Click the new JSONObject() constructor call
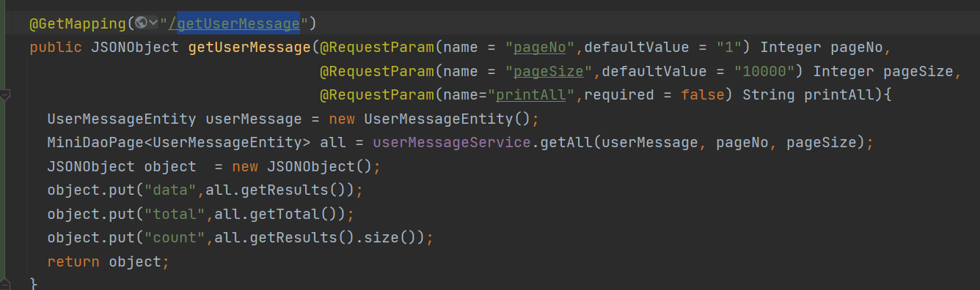The height and width of the screenshot is (290, 980). pyautogui.click(x=302, y=166)
